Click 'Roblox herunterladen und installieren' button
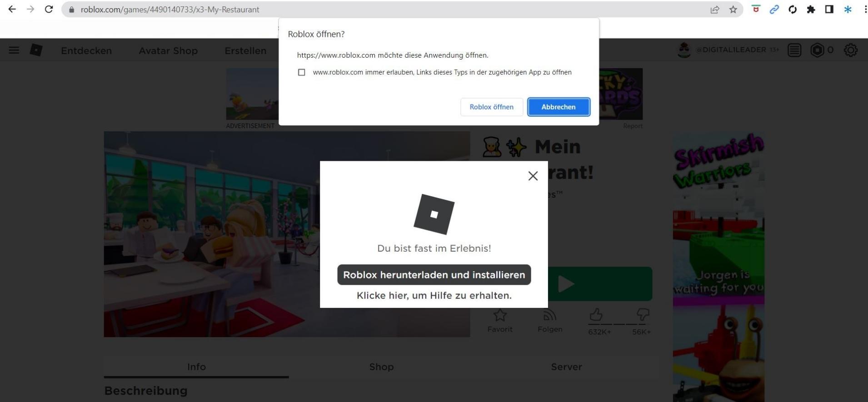The width and height of the screenshot is (868, 402). pos(434,275)
